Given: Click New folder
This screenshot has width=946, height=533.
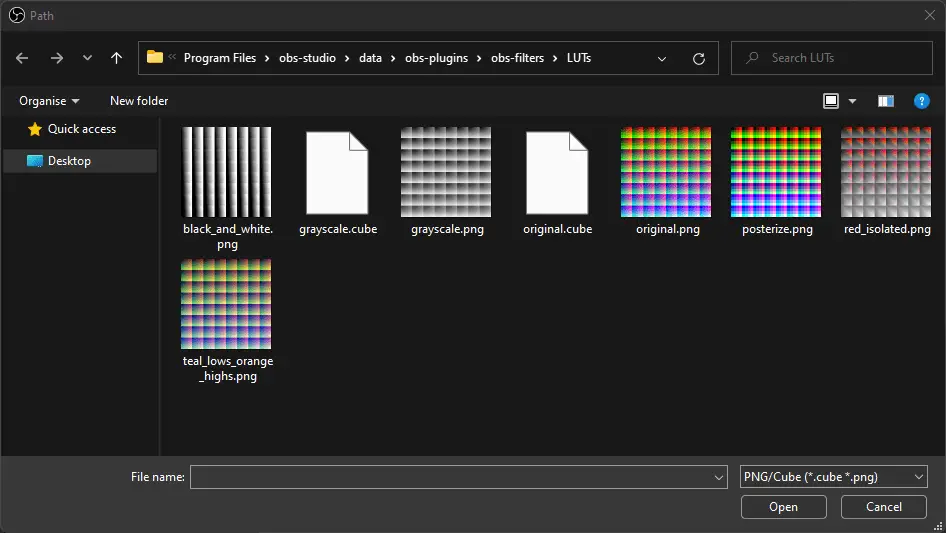Looking at the screenshot, I should coord(139,101).
